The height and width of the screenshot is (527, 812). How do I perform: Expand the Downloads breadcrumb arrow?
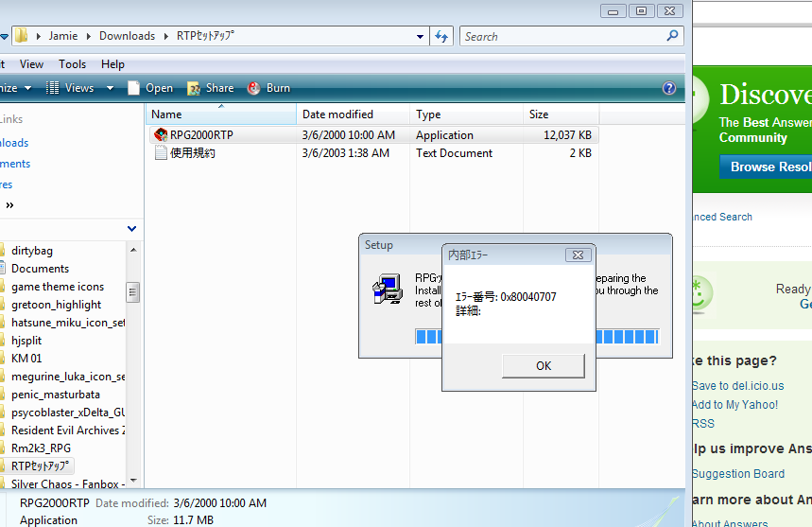(x=165, y=36)
